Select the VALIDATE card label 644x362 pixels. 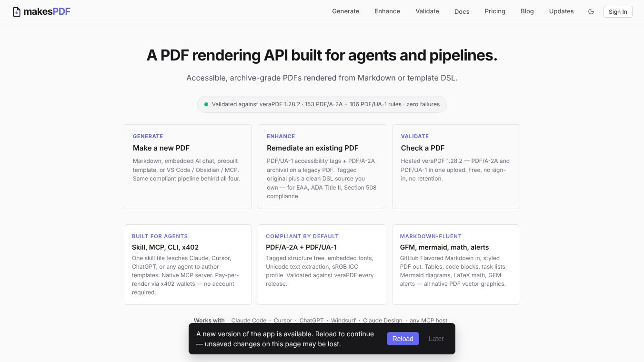click(x=415, y=136)
